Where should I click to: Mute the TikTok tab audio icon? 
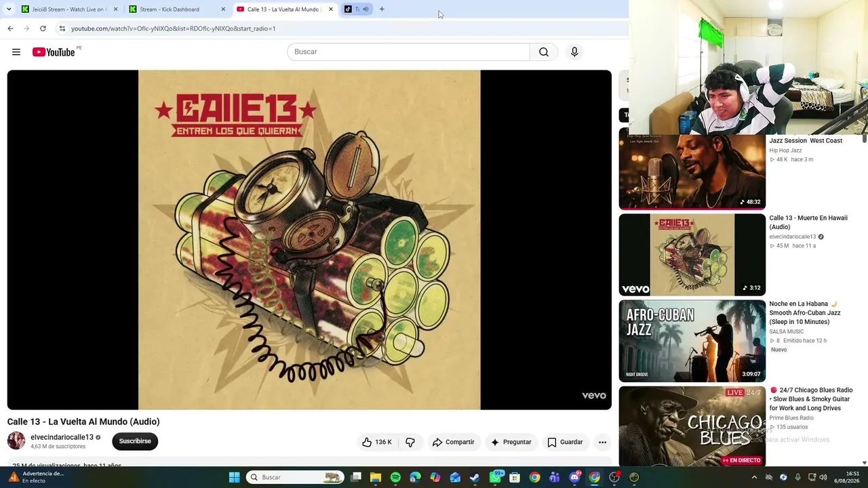coord(366,9)
